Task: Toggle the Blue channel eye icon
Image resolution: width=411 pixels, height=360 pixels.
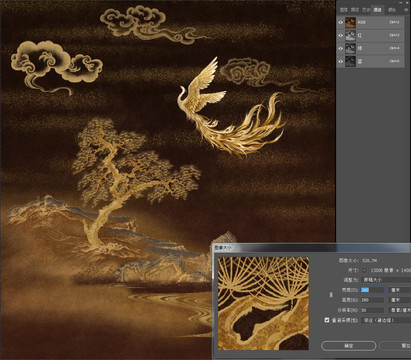Action: pos(340,61)
